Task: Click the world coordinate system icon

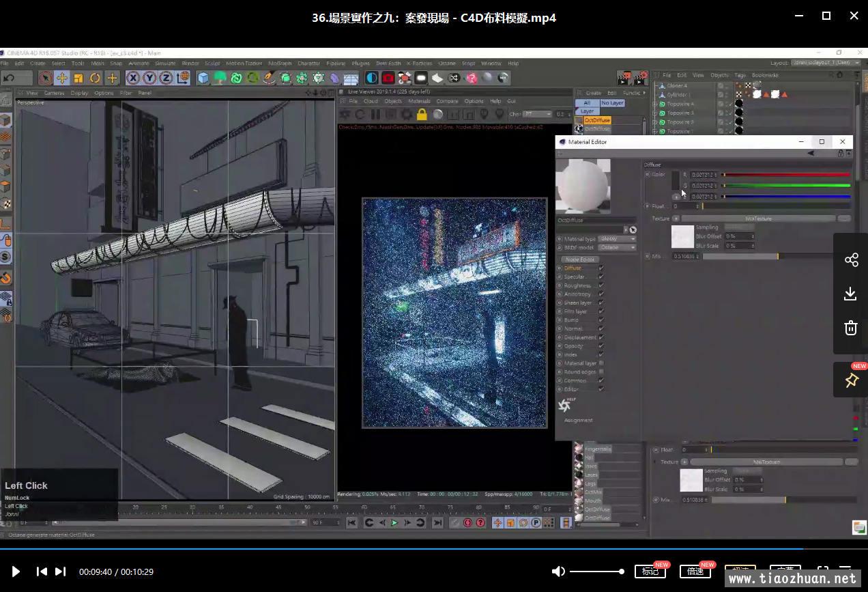Action: coord(183,78)
